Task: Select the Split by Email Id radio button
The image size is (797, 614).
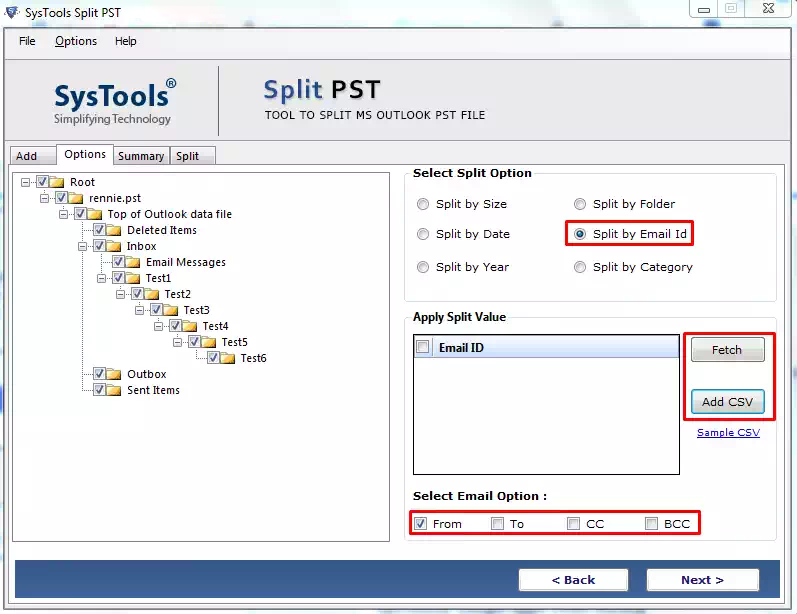Action: point(580,234)
